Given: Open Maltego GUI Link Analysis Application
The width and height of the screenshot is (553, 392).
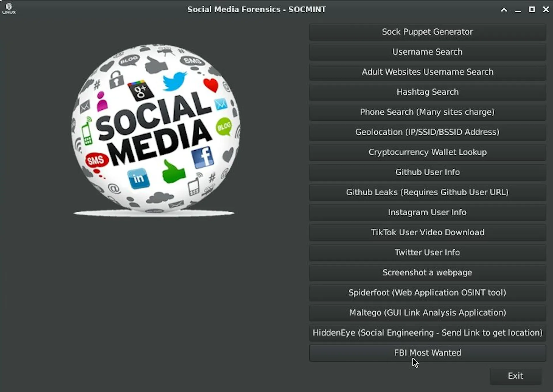Looking at the screenshot, I should click(427, 313).
